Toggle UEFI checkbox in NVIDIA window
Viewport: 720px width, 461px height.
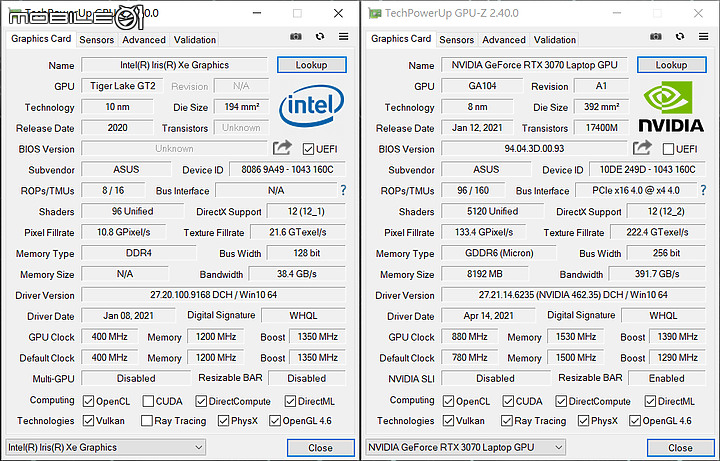tap(668, 149)
